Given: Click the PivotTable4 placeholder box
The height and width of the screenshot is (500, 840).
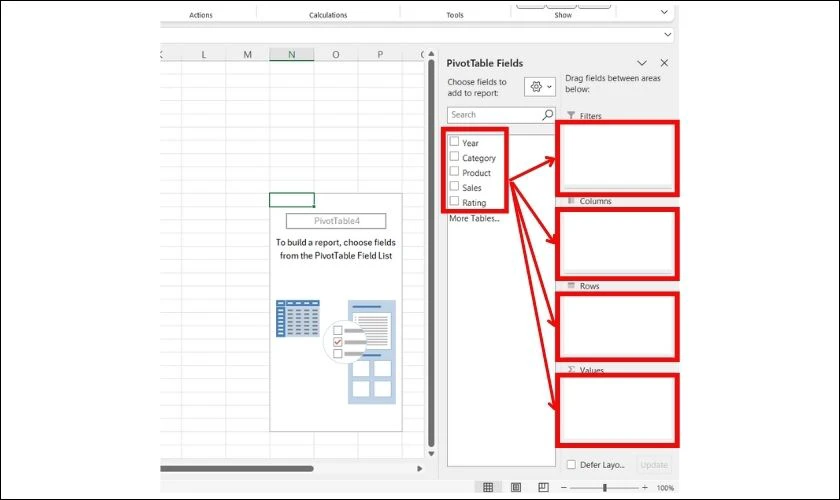Looking at the screenshot, I should tap(336, 221).
